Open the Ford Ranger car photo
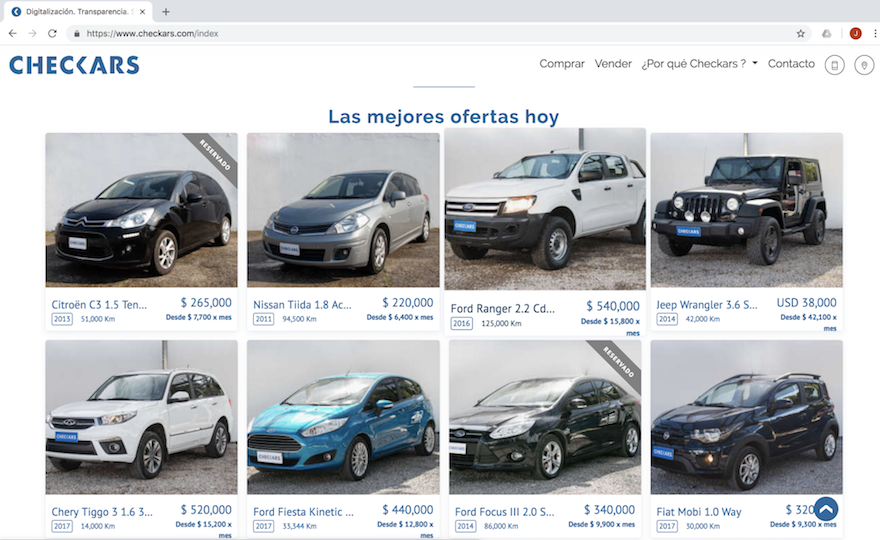 545,209
